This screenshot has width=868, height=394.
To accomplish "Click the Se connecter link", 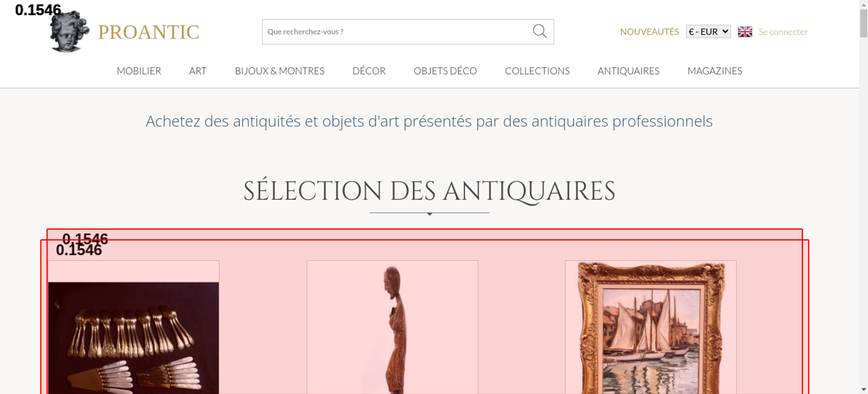I will (783, 32).
